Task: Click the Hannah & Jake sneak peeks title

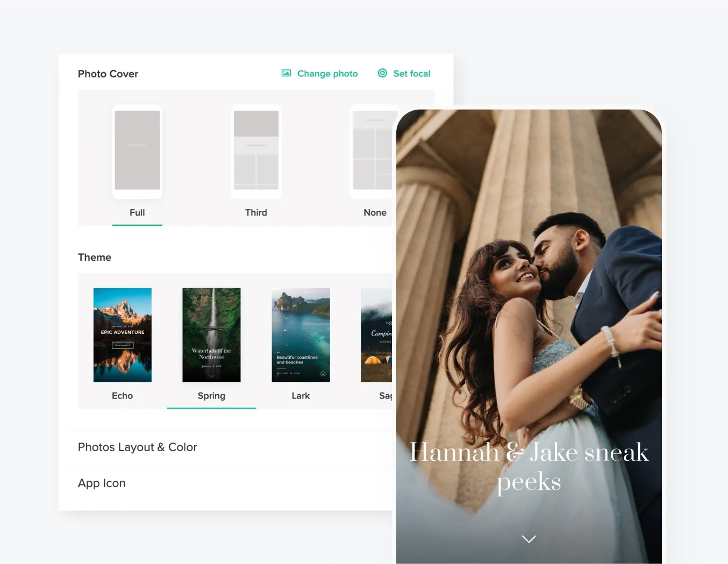Action: click(x=529, y=466)
